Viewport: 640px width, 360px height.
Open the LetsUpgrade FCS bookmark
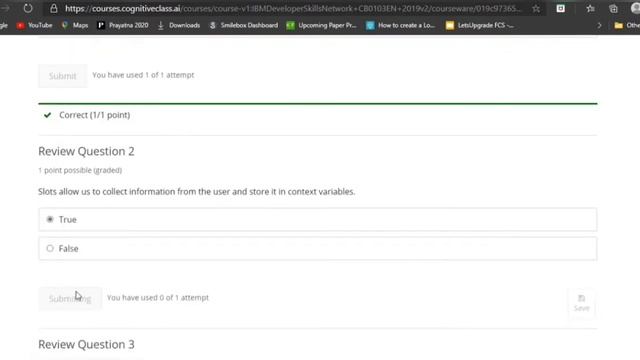(x=480, y=25)
